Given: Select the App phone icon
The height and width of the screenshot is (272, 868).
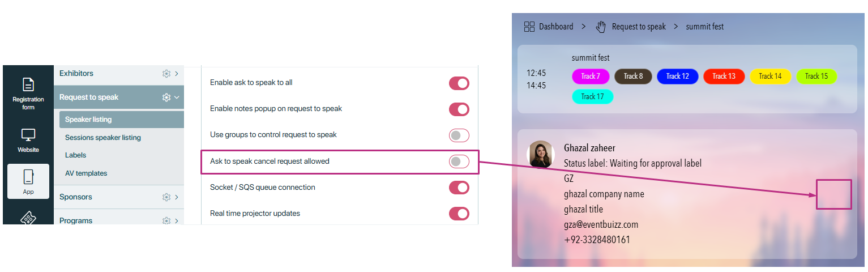Looking at the screenshot, I should pyautogui.click(x=28, y=177).
